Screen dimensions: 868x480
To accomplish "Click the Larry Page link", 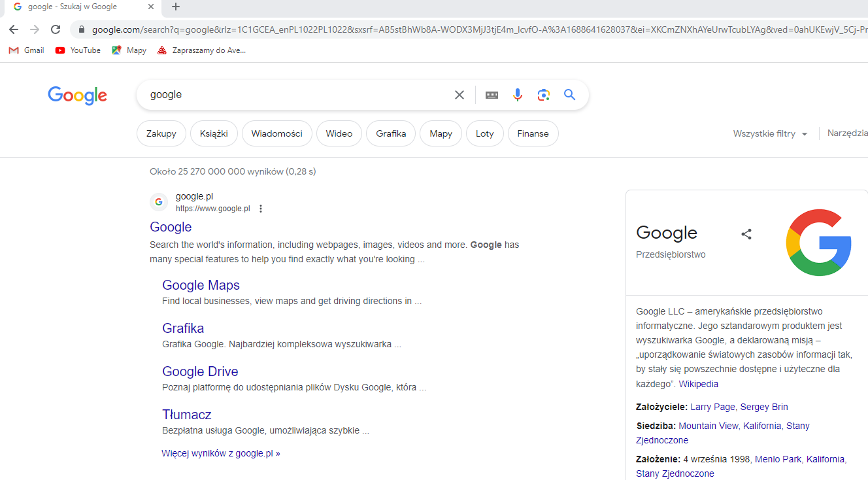I will coord(712,407).
